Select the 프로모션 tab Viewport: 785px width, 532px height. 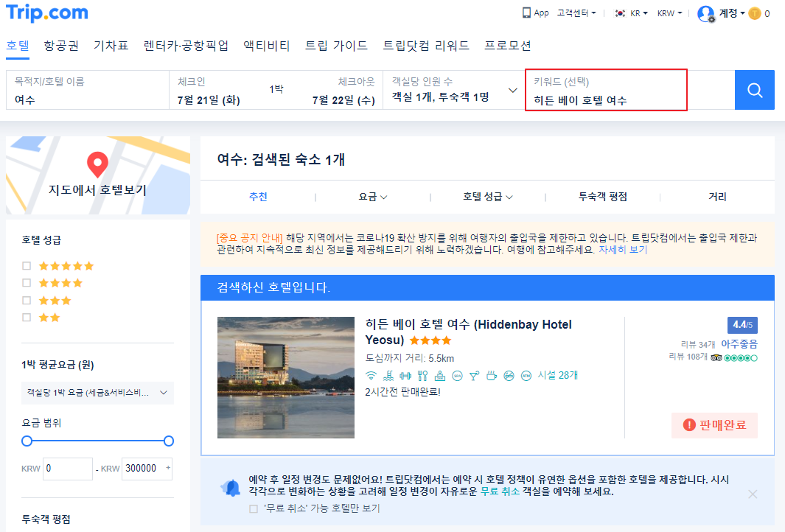[x=507, y=46]
